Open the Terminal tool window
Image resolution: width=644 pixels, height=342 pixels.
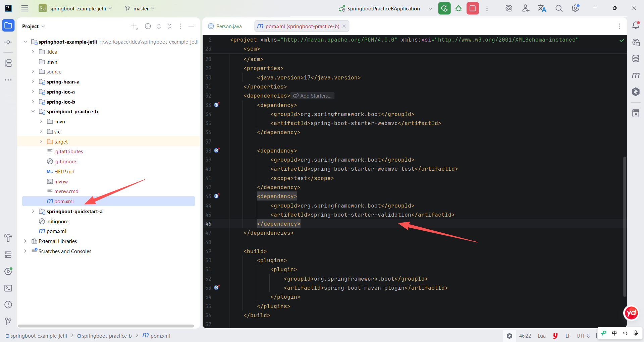[8, 288]
